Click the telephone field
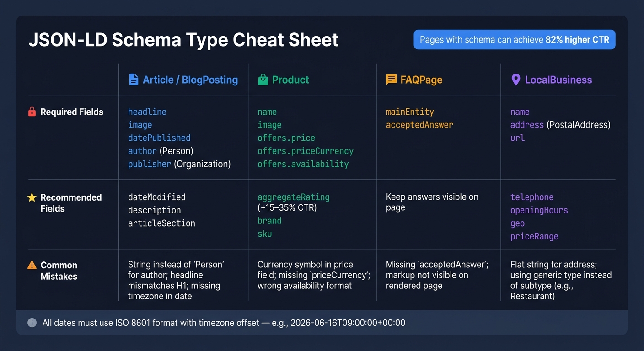This screenshot has width=644, height=351. point(532,197)
